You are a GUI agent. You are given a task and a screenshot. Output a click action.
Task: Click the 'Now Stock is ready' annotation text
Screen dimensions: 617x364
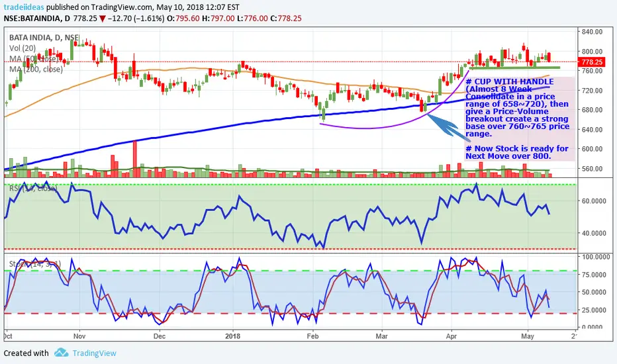tap(516, 152)
